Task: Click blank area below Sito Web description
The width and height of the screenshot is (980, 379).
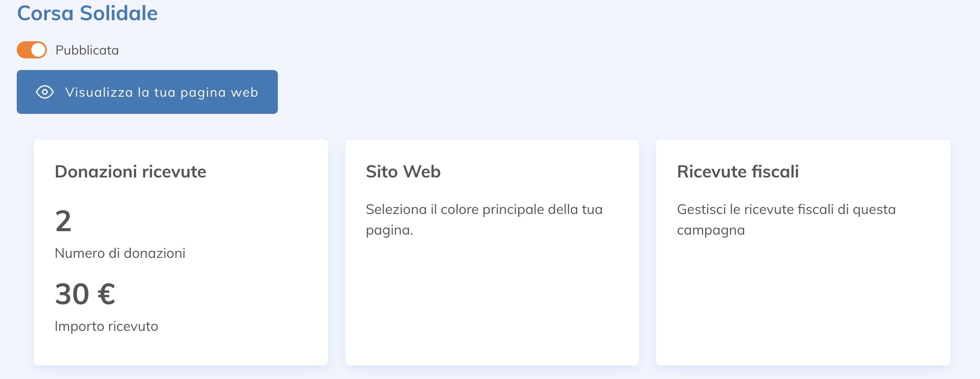Action: (x=492, y=301)
